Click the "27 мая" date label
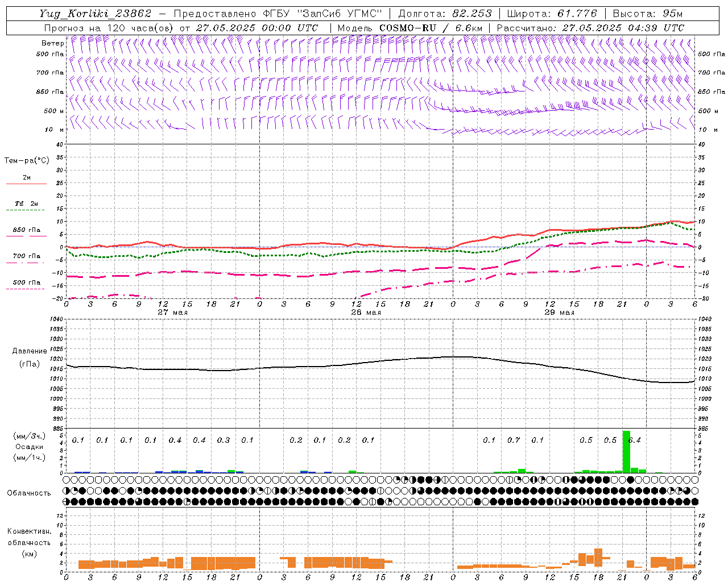Viewport: 728px width, 582px height. click(173, 312)
